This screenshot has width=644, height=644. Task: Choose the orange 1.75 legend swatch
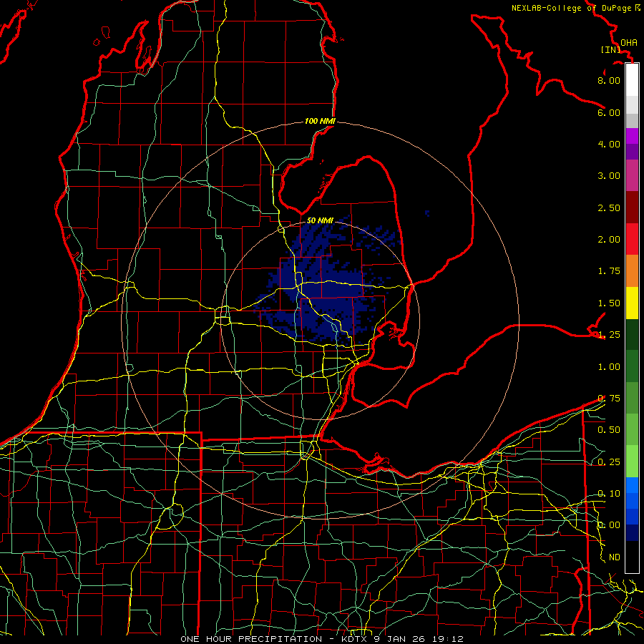[x=632, y=270]
